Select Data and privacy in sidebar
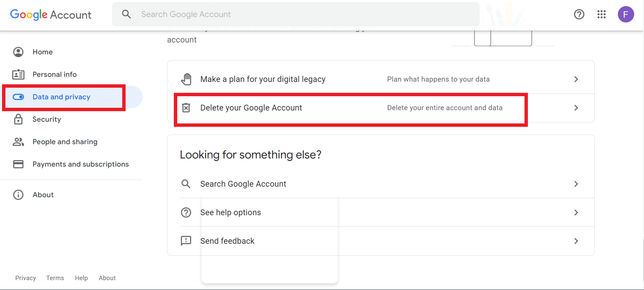The width and height of the screenshot is (644, 290). click(61, 97)
